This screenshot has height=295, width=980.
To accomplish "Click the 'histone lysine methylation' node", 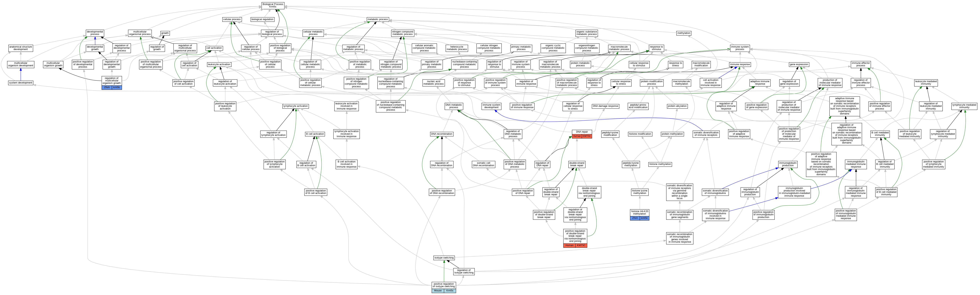I will [639, 192].
